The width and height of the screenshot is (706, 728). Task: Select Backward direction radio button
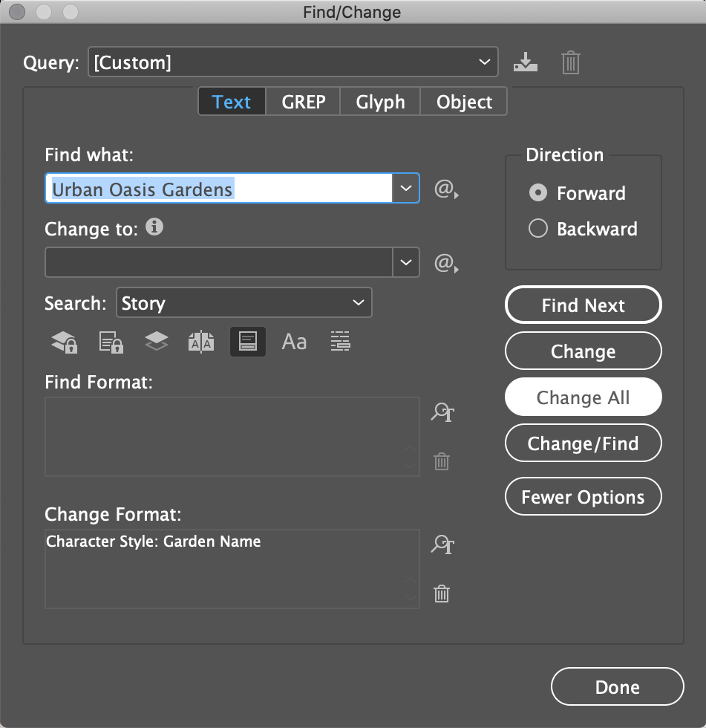538,229
